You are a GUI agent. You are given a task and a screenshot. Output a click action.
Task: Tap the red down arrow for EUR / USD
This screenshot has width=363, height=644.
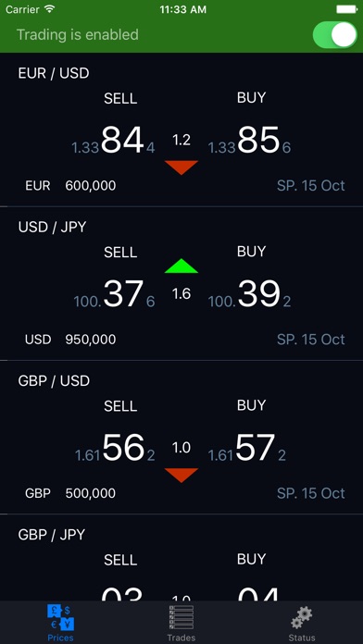[x=181, y=167]
